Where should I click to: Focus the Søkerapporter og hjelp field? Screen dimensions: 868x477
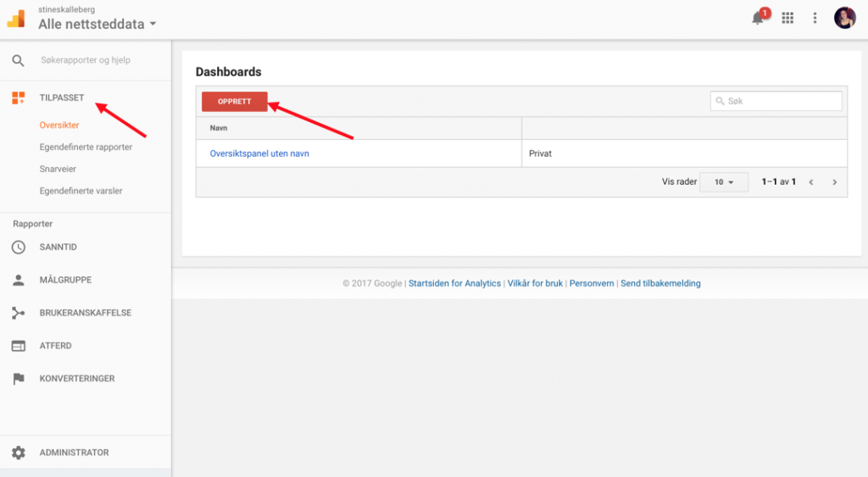[x=86, y=60]
